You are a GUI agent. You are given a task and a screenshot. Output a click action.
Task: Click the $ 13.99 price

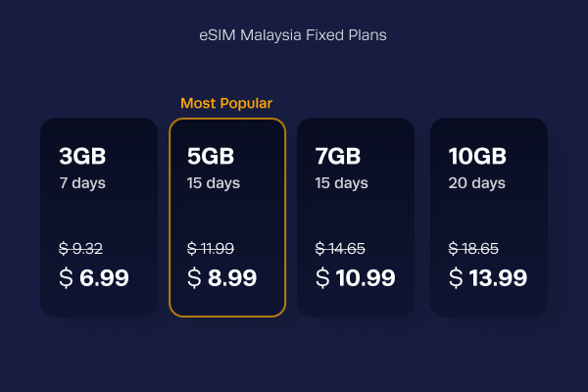pyautogui.click(x=488, y=278)
